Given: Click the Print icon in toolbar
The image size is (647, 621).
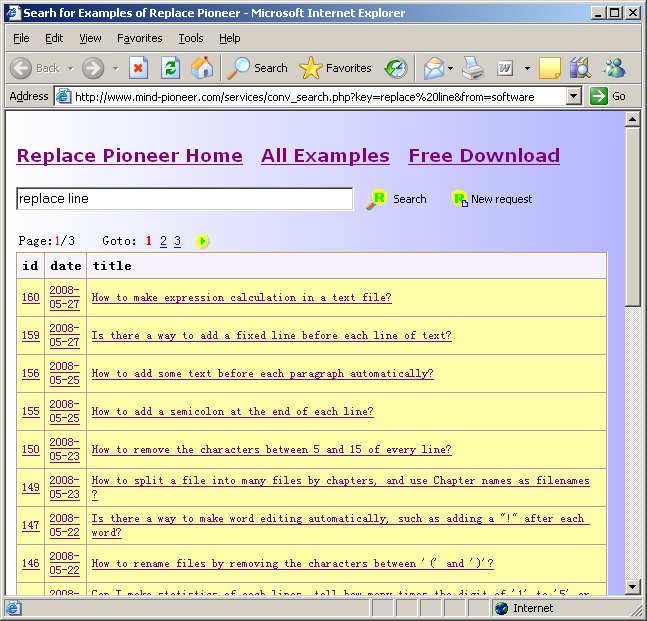Looking at the screenshot, I should click(473, 68).
